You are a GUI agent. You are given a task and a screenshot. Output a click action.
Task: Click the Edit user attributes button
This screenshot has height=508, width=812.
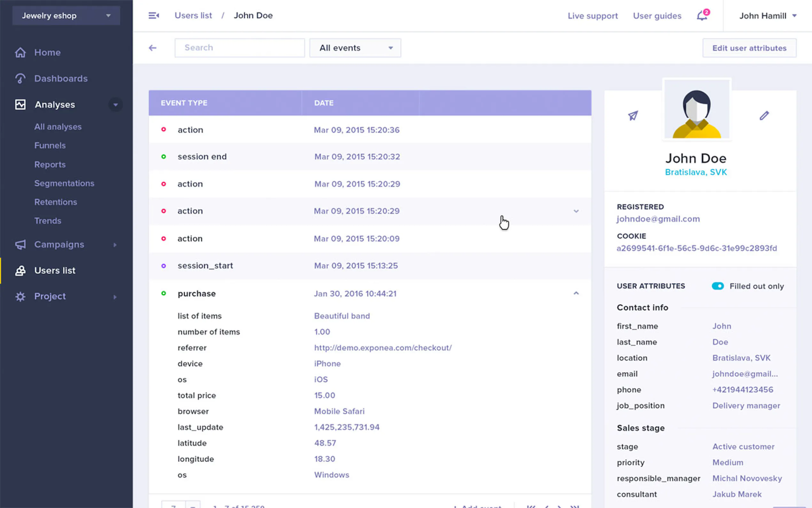(x=749, y=48)
